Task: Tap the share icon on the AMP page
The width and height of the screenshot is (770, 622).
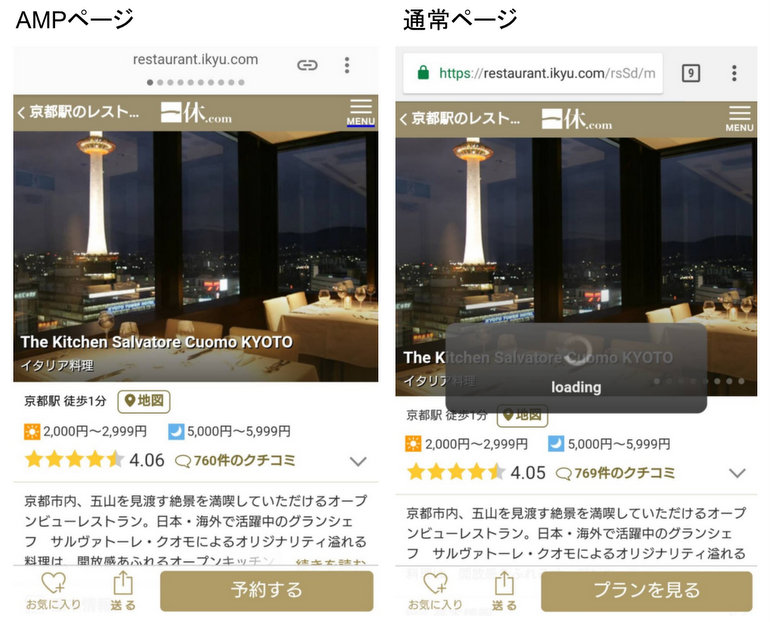Action: [123, 591]
